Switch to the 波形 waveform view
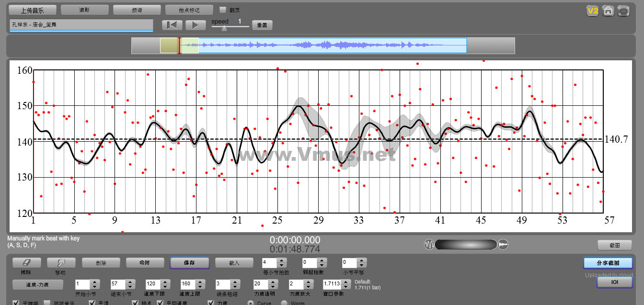The height and width of the screenshot is (305, 644). coord(85,10)
